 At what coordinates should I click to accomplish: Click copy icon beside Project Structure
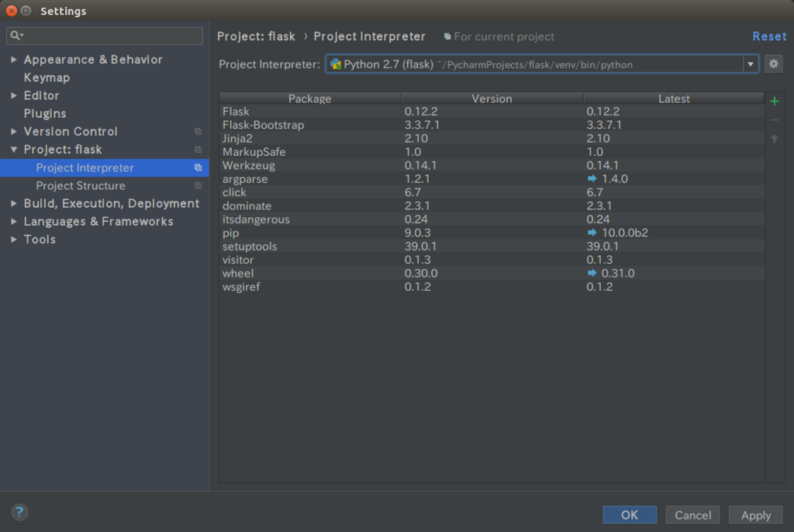(198, 186)
